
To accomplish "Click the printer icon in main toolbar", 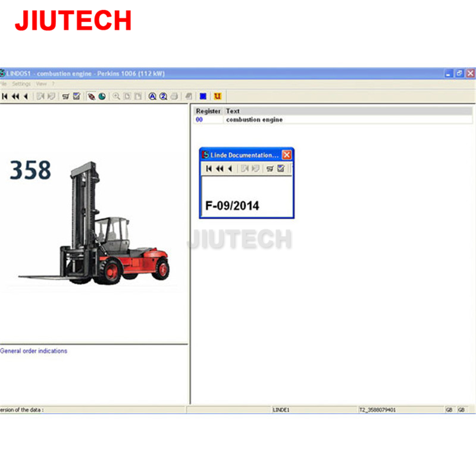I will click(x=174, y=96).
